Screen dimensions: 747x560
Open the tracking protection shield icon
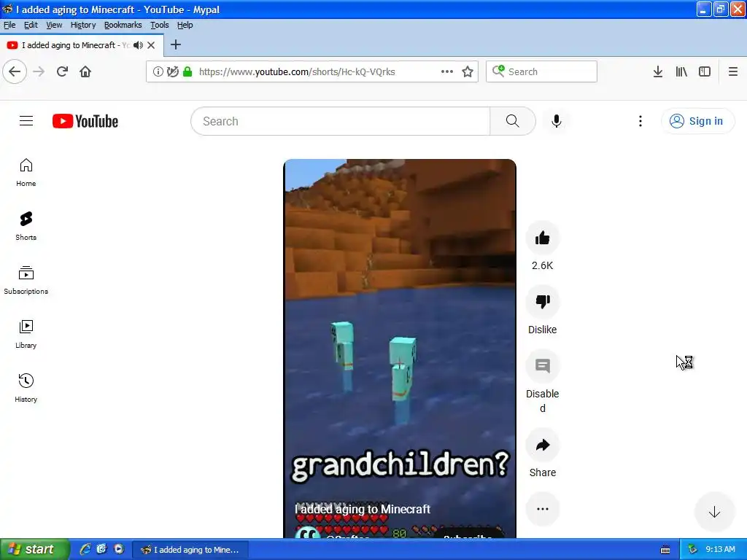point(173,71)
